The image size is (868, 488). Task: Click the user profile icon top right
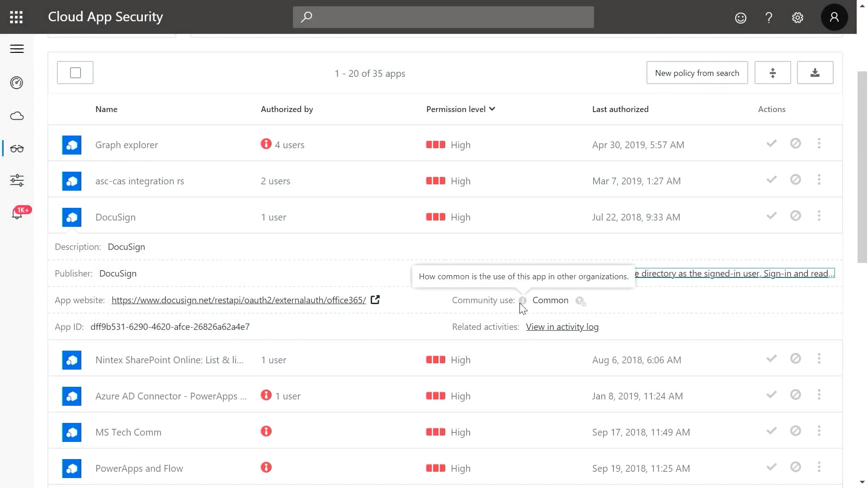[834, 17]
